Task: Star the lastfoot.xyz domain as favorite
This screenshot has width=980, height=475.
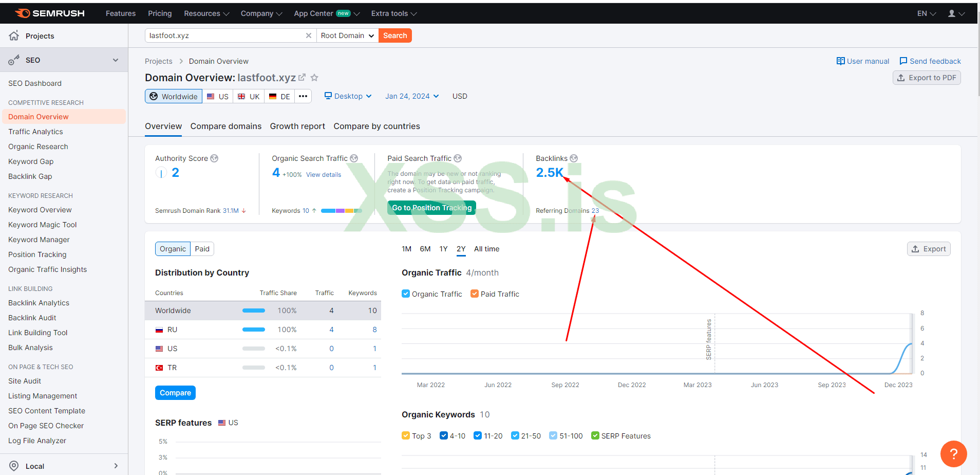Action: (314, 78)
